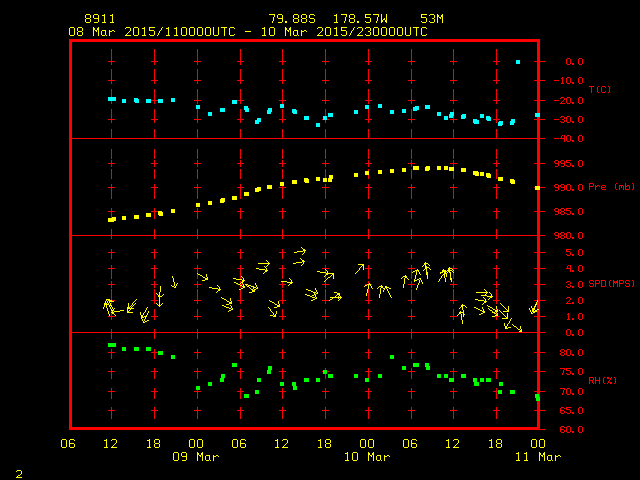This screenshot has height=480, width=640.
Task: Click the 65.0 humidity tick label
Action: [x=571, y=411]
